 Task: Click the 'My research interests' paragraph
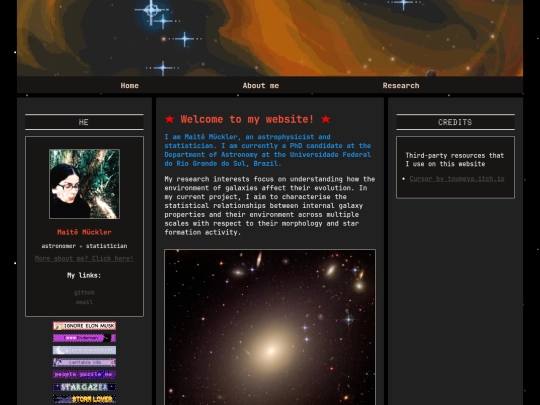(270, 206)
